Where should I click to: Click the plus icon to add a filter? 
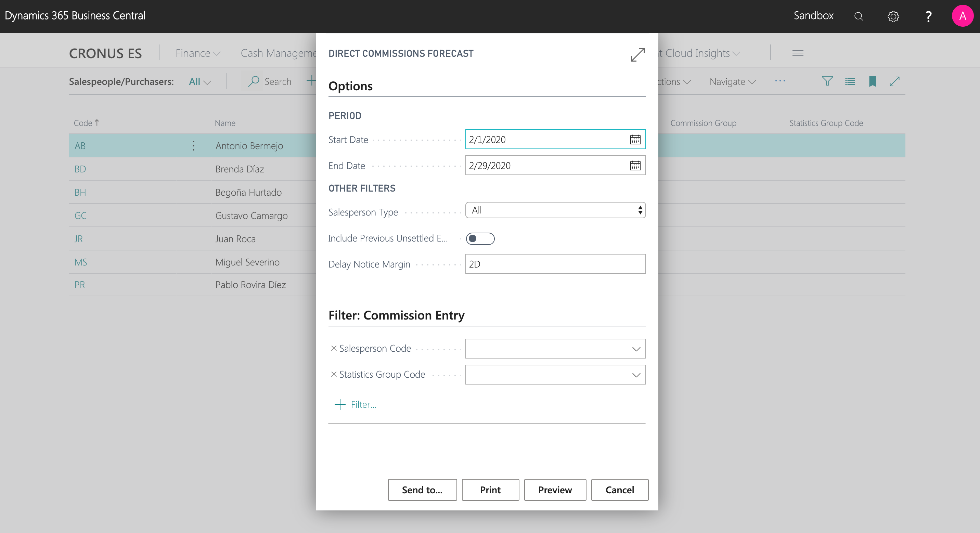pyautogui.click(x=340, y=404)
